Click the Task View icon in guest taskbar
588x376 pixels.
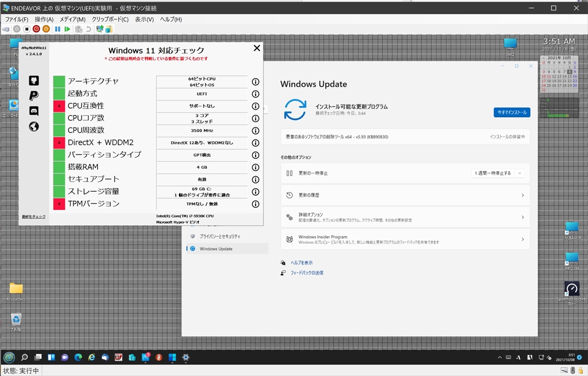coord(38,357)
